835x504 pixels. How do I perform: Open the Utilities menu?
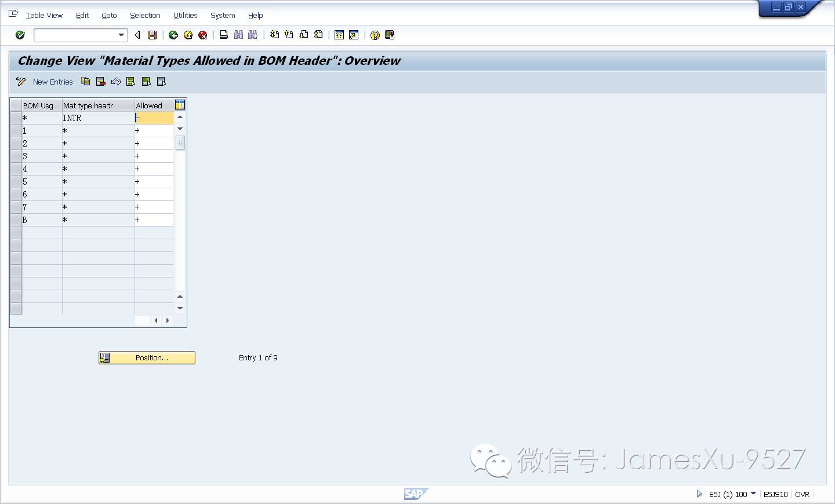click(185, 16)
